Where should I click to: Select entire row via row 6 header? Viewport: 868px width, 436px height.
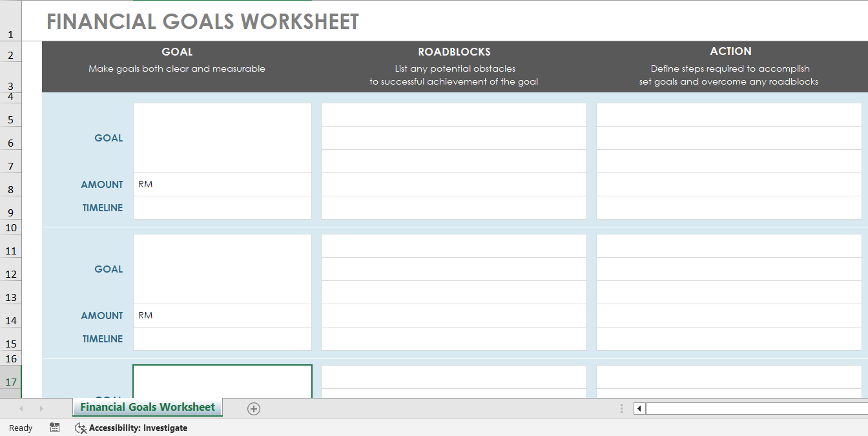click(10, 138)
